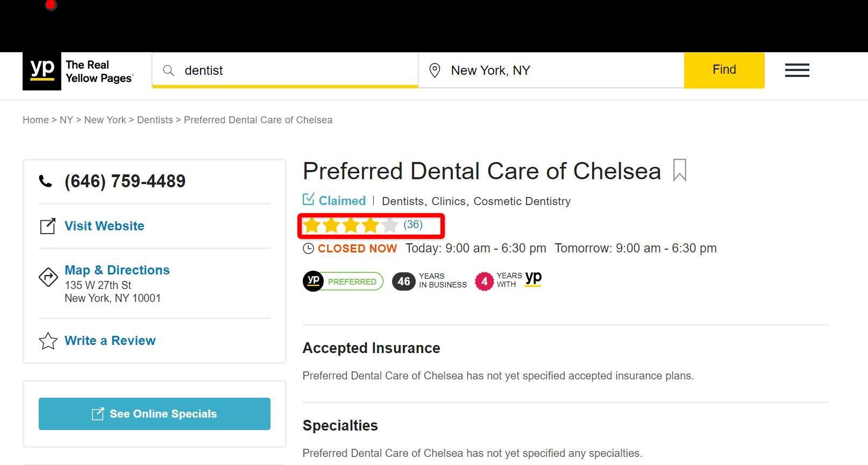Click the bookmark icon next to the business name
868x465 pixels.
[x=679, y=171]
